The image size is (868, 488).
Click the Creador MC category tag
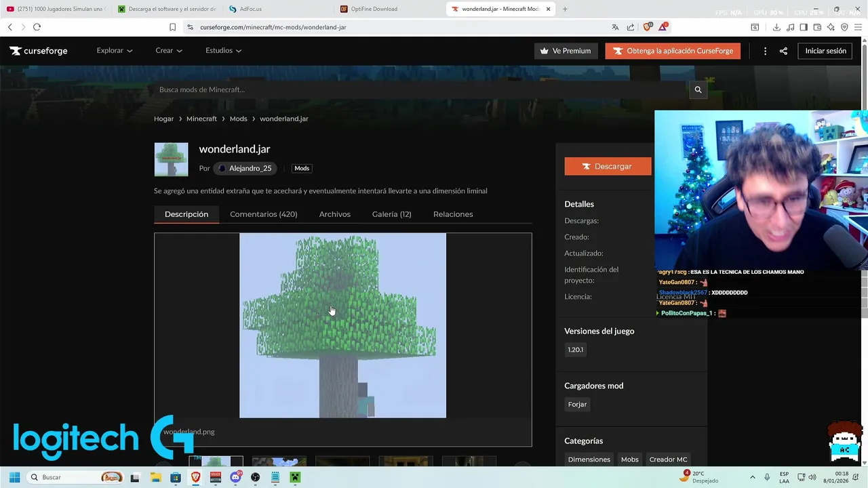(x=668, y=460)
